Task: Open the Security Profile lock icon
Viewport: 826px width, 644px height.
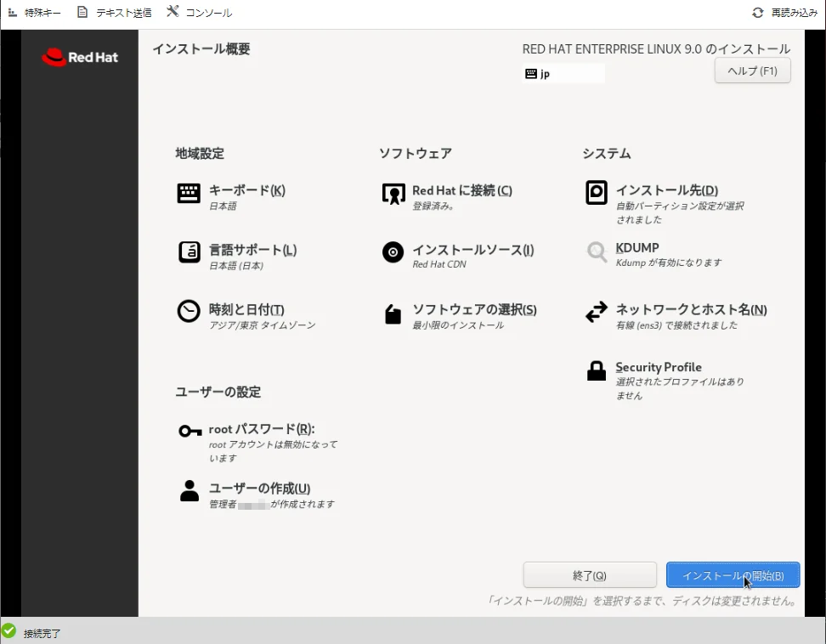Action: (x=597, y=370)
